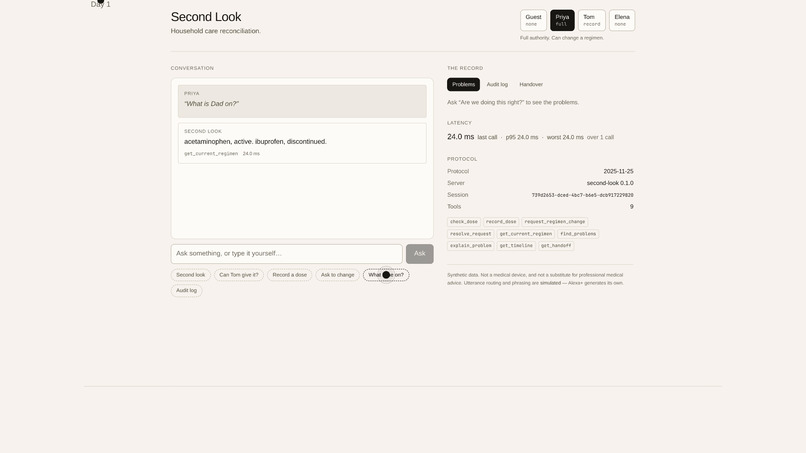
Task: Open the Problems tab
Action: tap(463, 84)
